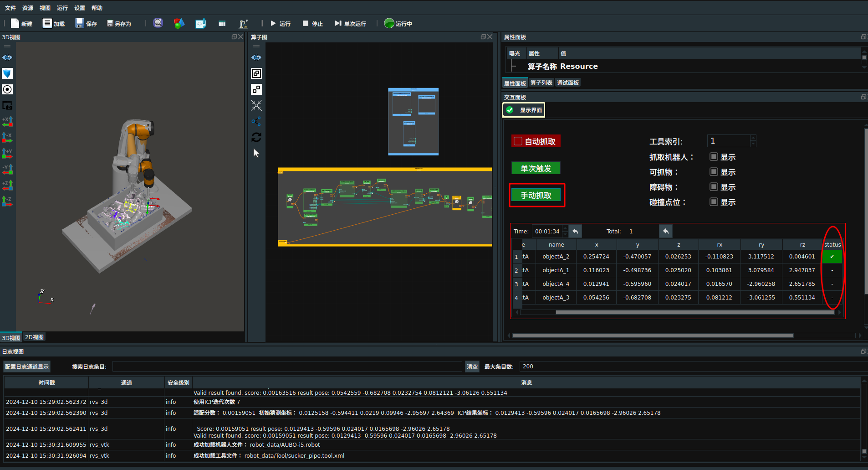The width and height of the screenshot is (868, 470).
Task: Open the table grid toolbar icon
Action: pyautogui.click(x=222, y=24)
